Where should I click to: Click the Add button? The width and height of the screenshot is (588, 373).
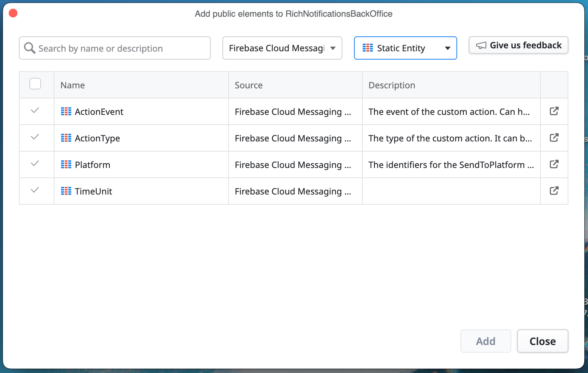coord(486,341)
